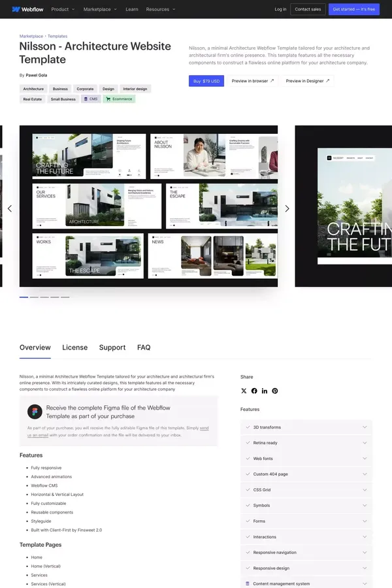
Task: Open the next slide image on right
Action: (343, 206)
